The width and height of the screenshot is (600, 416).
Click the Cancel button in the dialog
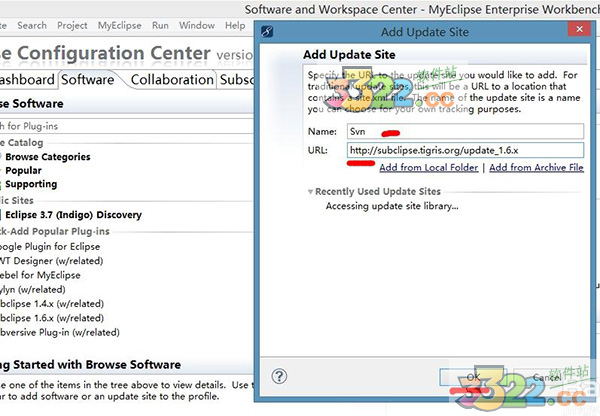coord(547,377)
